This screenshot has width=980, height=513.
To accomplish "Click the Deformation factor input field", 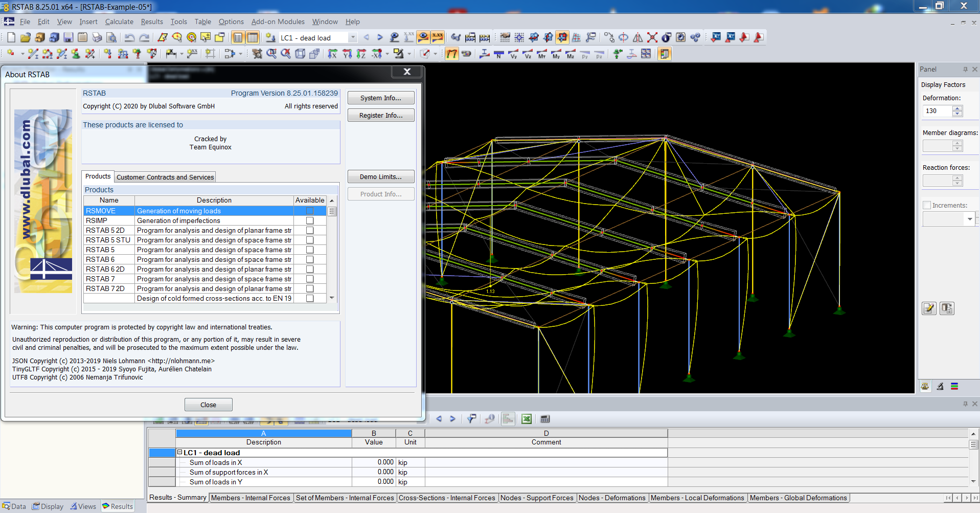I will pos(938,110).
